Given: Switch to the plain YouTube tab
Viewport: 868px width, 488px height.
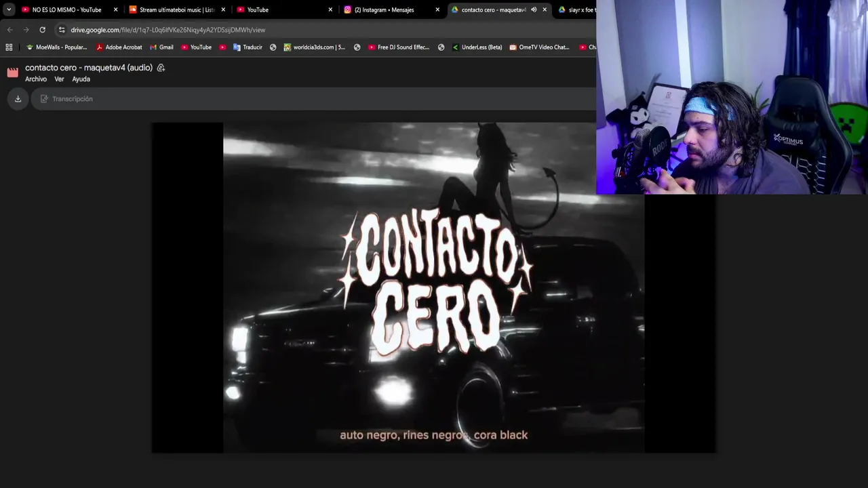Looking at the screenshot, I should pos(281,9).
